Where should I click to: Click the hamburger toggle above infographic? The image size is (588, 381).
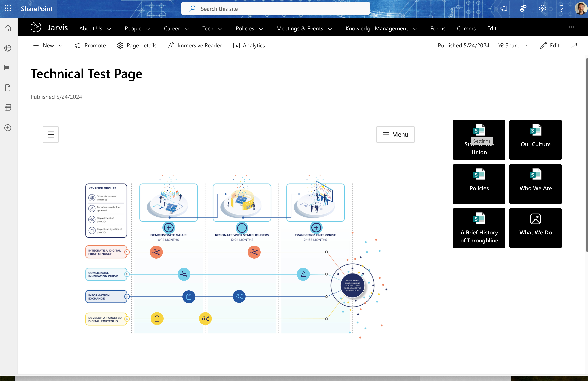51,134
